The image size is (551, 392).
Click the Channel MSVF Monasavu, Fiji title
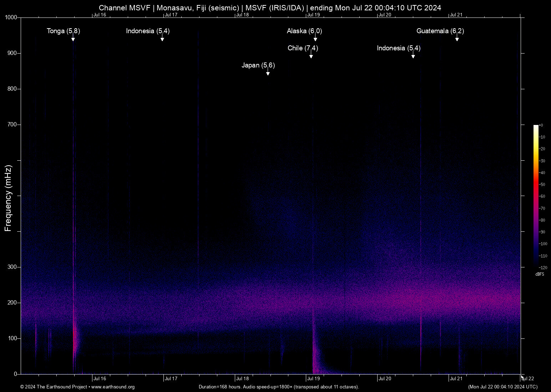270,7
